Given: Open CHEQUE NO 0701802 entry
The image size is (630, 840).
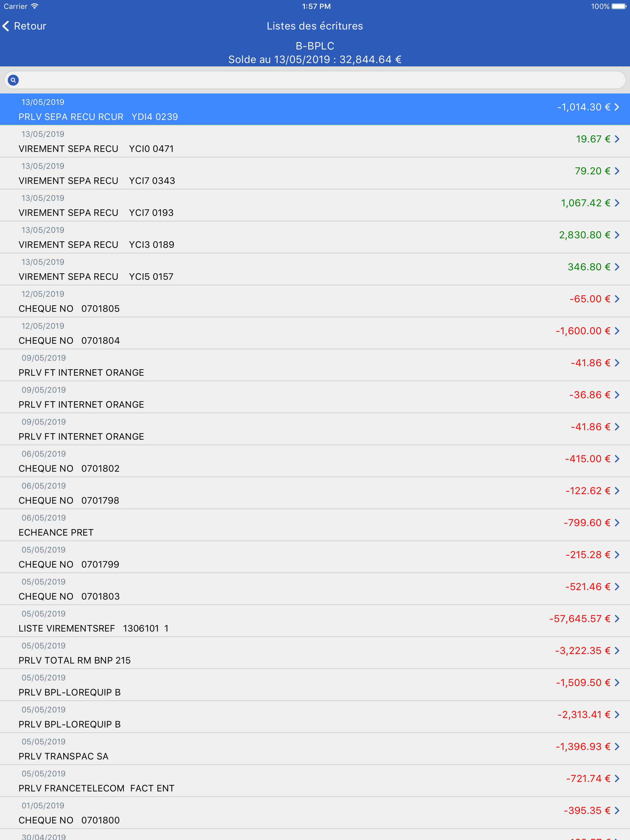Looking at the screenshot, I should [315, 461].
